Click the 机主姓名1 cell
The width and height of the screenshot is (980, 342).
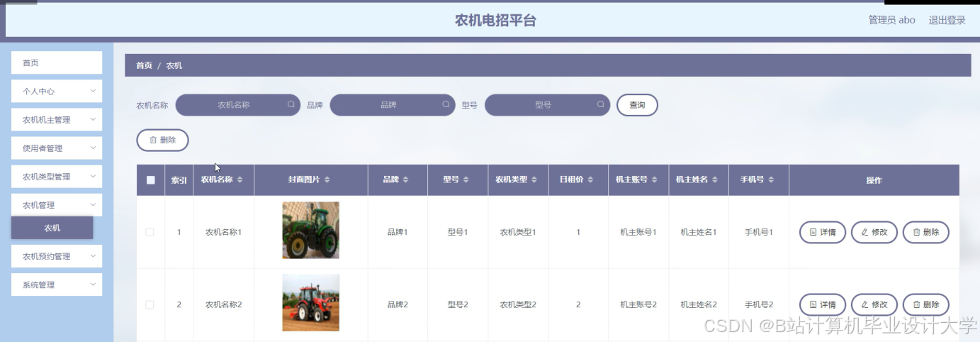click(x=699, y=232)
